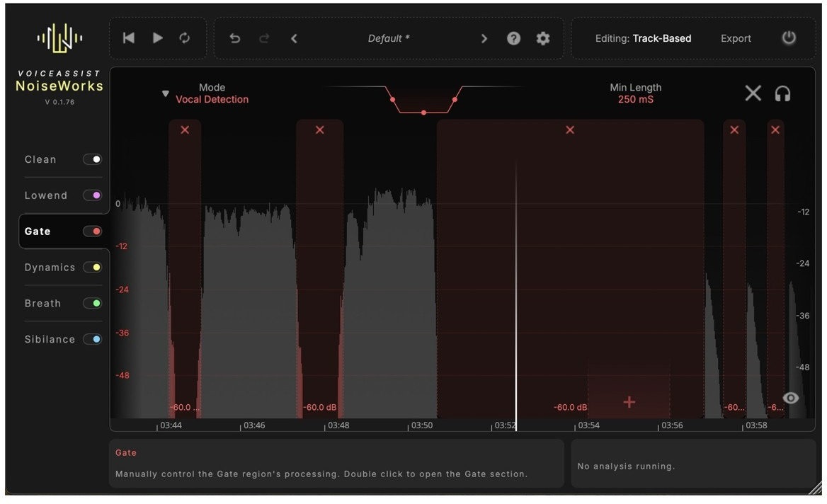The width and height of the screenshot is (827, 504).
Task: Toggle the Clean module switch
Action: 92,159
